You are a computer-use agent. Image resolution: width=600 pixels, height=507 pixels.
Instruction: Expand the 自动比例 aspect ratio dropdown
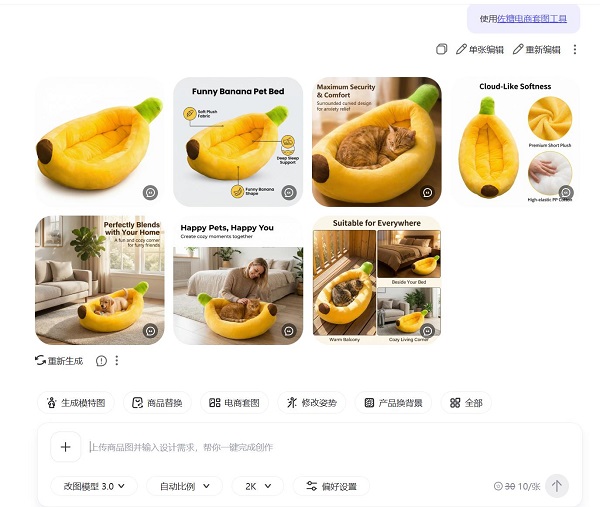[185, 486]
